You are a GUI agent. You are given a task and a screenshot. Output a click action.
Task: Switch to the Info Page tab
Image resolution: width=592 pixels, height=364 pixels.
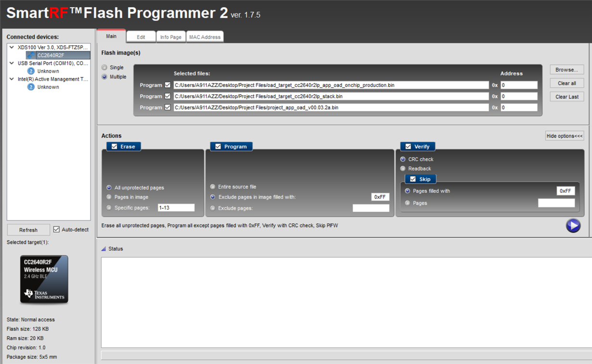(x=171, y=37)
